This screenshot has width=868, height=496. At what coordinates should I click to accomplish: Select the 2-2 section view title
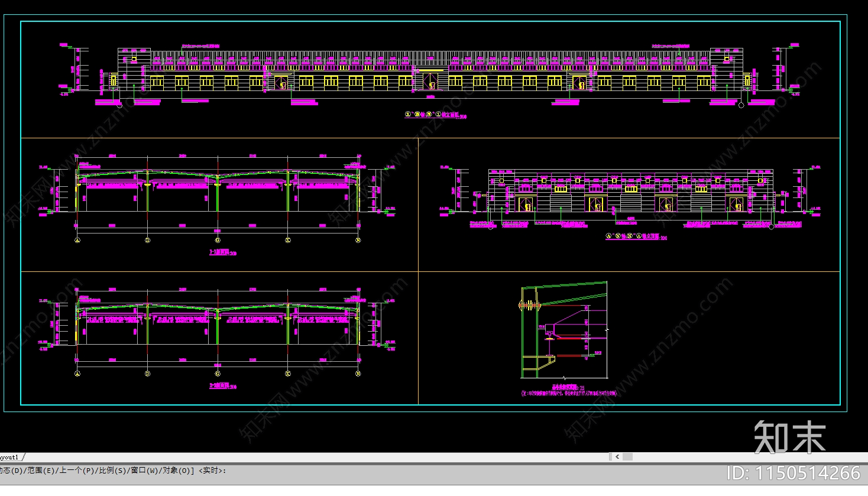point(223,386)
